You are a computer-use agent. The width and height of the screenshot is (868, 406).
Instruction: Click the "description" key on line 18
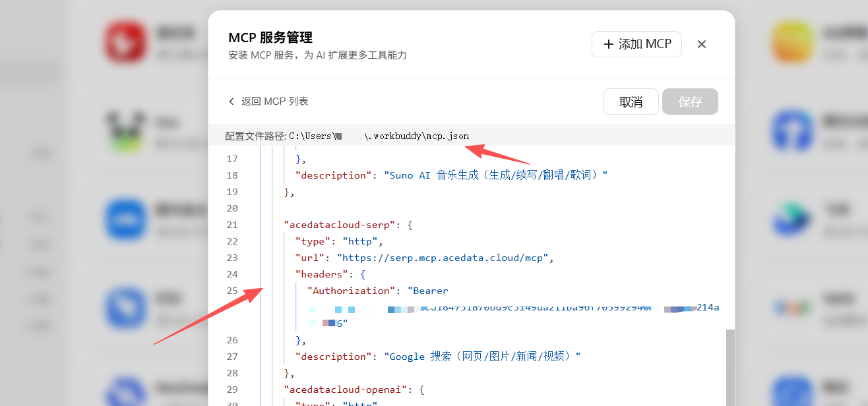tap(333, 175)
